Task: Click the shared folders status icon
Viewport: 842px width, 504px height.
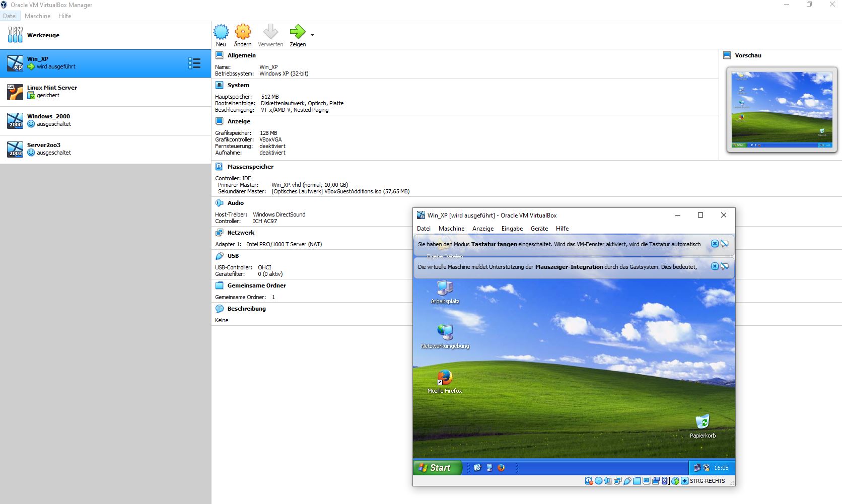Action: point(637,481)
